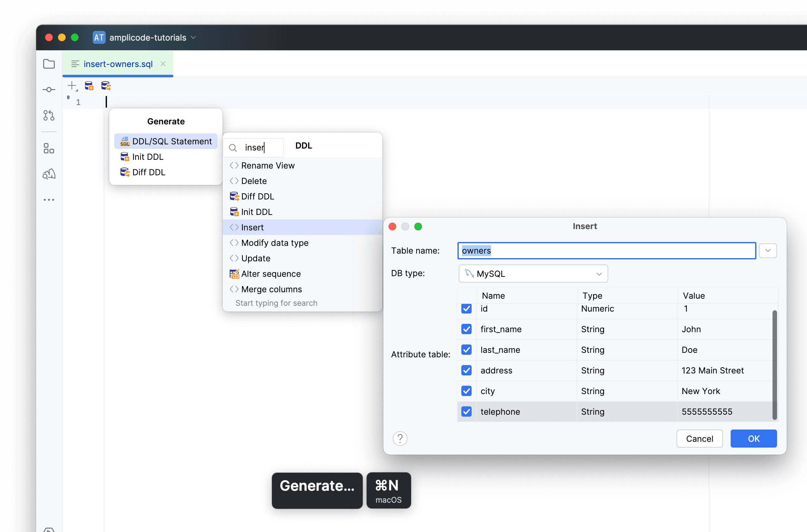The image size is (807, 532).
Task: Expand the MySQL DB type dropdown
Action: click(533, 274)
